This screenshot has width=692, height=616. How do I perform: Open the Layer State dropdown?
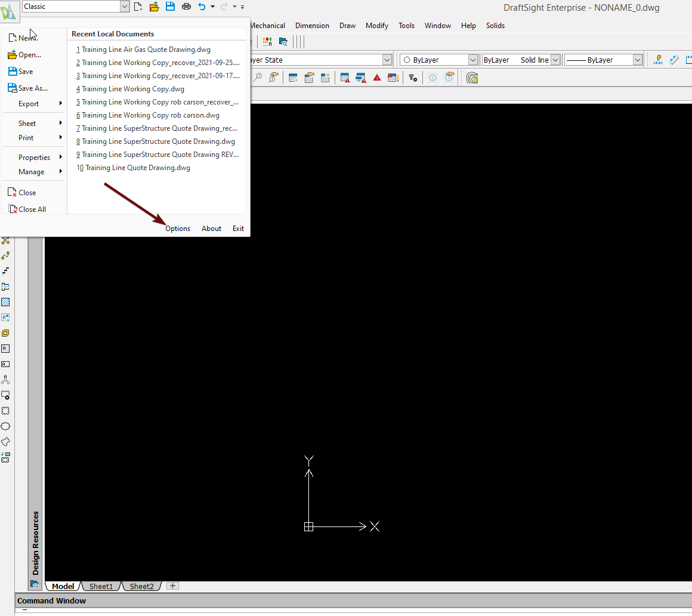coord(387,60)
